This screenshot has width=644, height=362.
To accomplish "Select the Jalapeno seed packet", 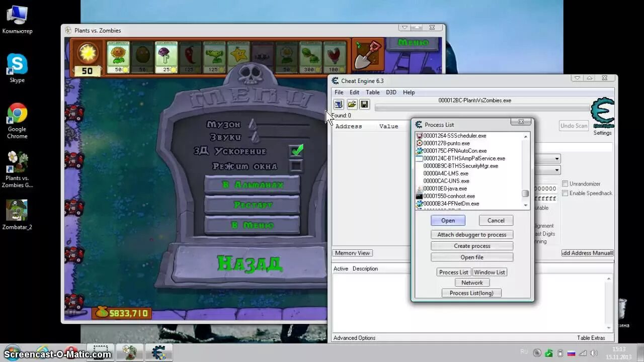I will tap(191, 57).
